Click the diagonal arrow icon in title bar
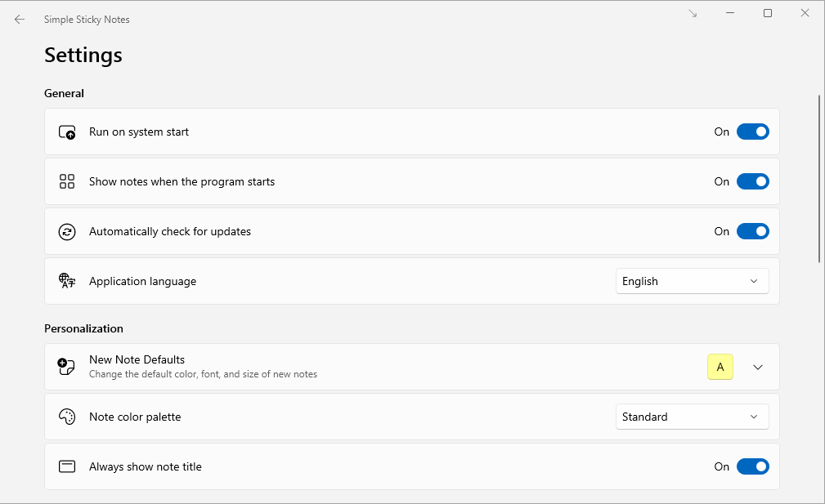This screenshot has height=504, width=825. tap(693, 14)
